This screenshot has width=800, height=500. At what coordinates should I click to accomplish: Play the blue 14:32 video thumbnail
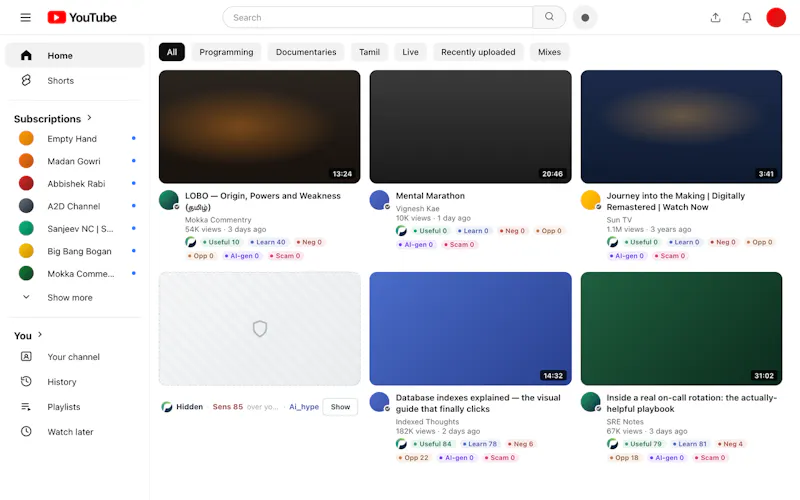click(470, 329)
